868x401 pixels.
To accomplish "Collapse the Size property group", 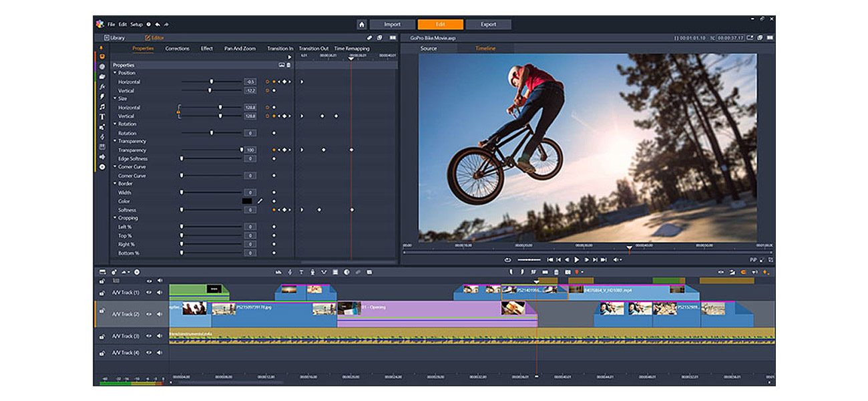I will [115, 98].
